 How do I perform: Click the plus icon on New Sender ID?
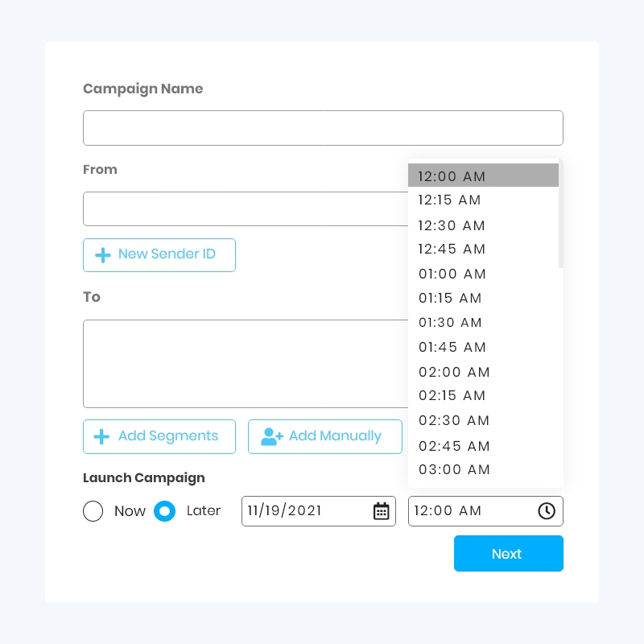point(102,255)
